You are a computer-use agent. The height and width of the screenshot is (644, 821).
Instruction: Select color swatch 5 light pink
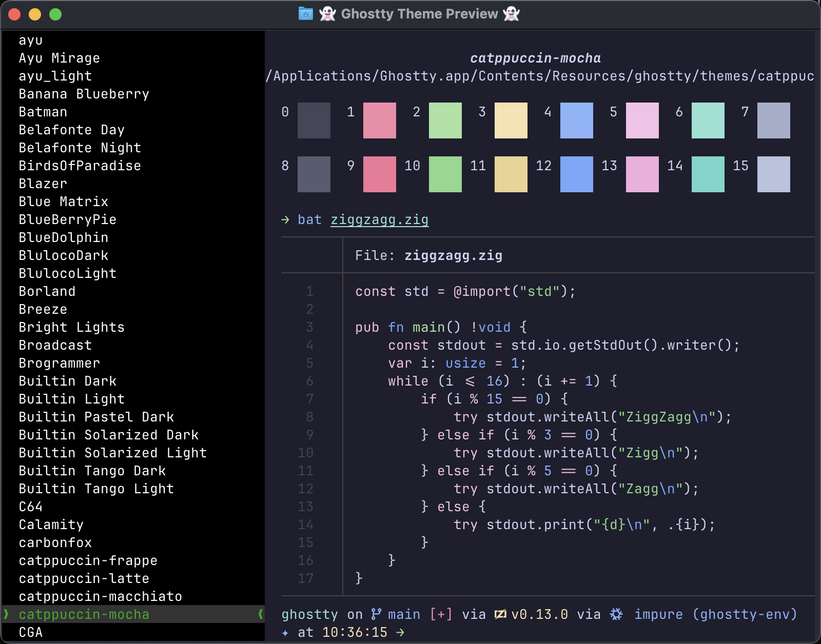tap(642, 120)
